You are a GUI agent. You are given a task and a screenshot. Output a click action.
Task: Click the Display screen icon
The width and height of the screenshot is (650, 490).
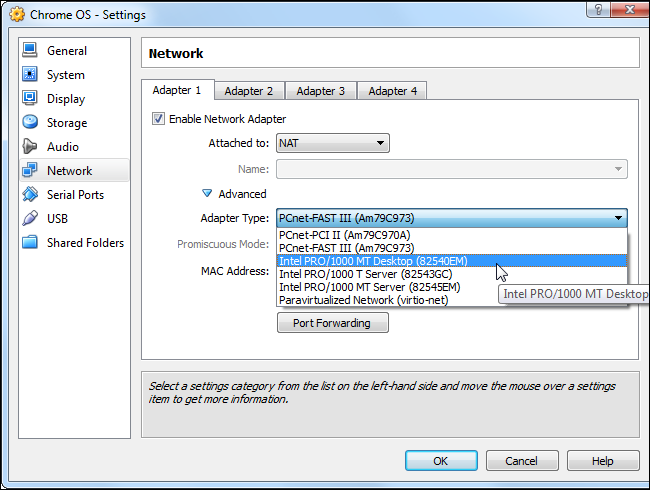coord(30,98)
